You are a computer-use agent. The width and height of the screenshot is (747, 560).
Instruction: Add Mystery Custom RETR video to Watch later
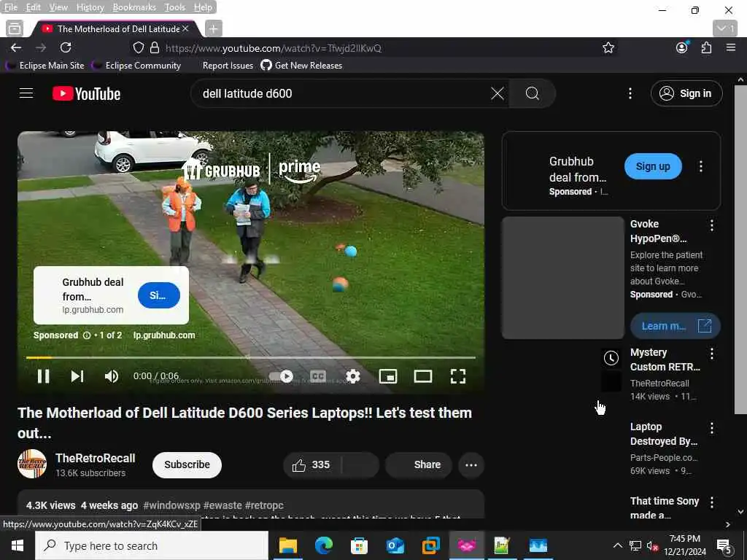[x=611, y=357]
